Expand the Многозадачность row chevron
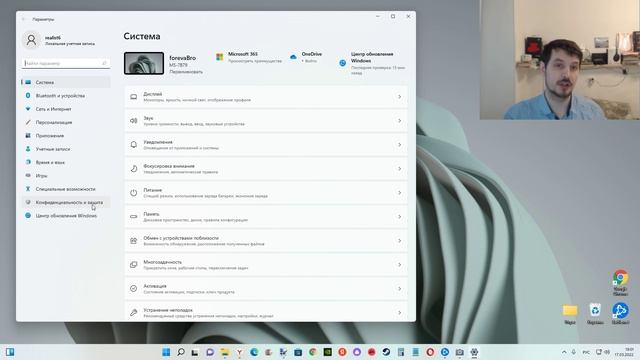640x360 pixels. click(x=399, y=265)
